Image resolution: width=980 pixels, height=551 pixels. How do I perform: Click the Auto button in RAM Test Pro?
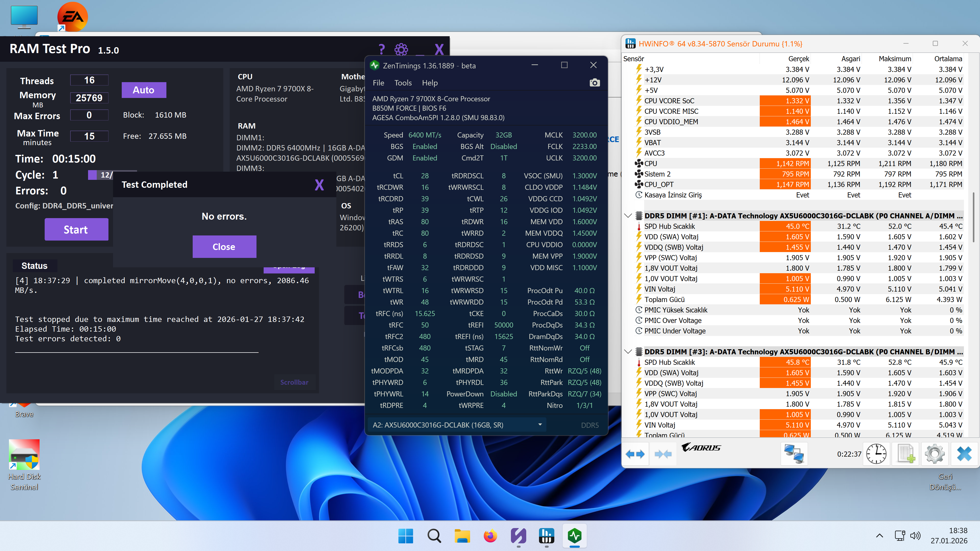click(x=144, y=90)
